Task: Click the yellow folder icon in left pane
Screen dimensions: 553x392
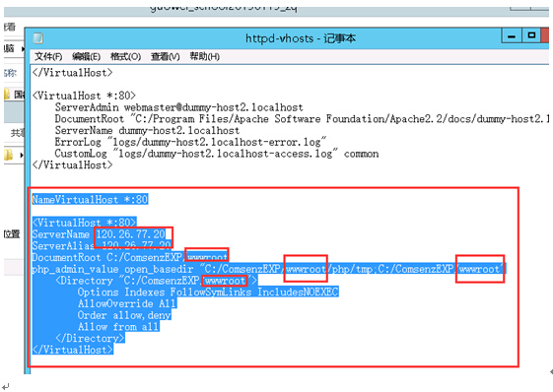Action: 8,155
